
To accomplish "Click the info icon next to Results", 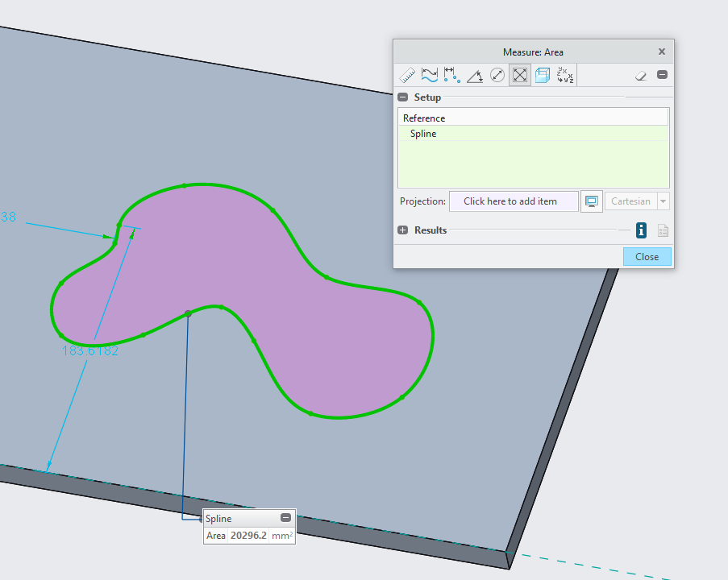I will point(641,230).
